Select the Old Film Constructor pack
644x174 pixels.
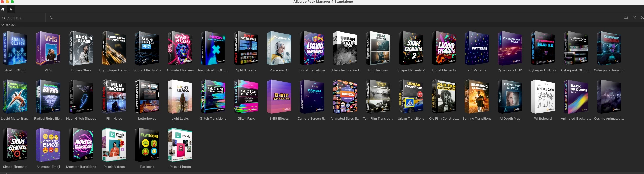click(444, 97)
